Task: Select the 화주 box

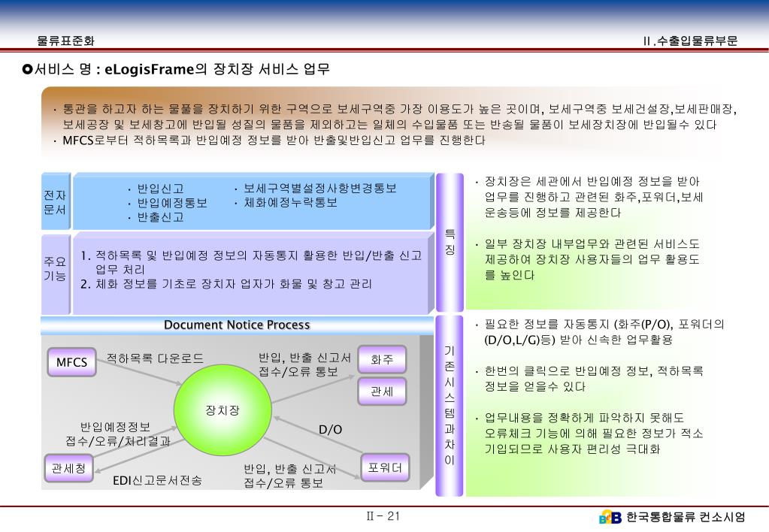Action: pyautogui.click(x=382, y=359)
